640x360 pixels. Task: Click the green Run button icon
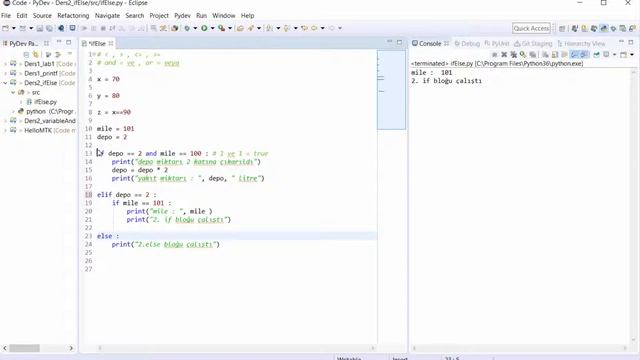[204, 28]
